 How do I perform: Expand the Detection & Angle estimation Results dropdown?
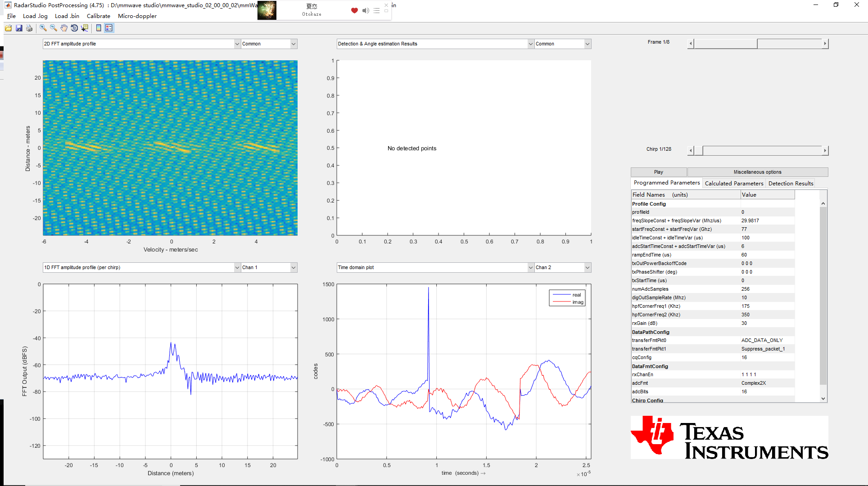(x=531, y=44)
